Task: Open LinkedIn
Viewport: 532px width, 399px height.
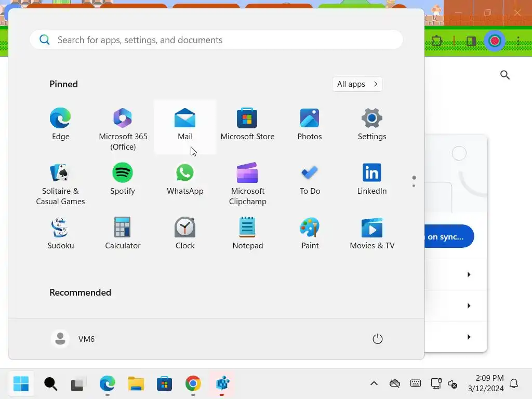Action: (372, 179)
